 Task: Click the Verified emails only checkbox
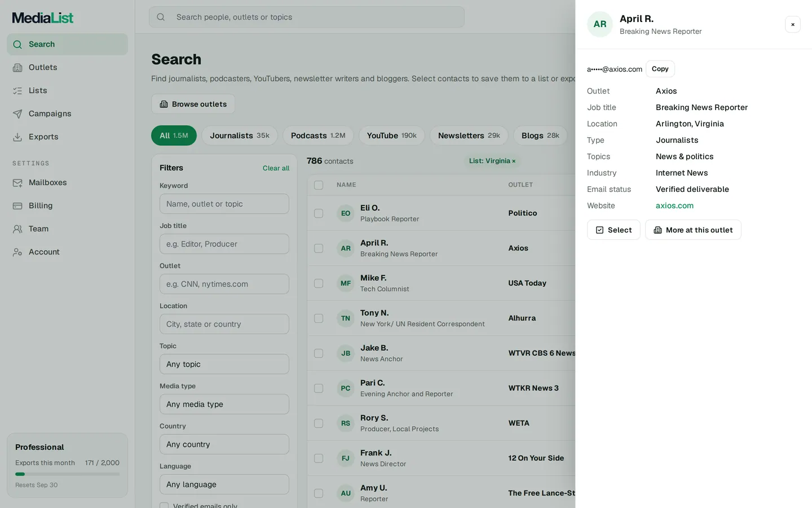coord(164,506)
